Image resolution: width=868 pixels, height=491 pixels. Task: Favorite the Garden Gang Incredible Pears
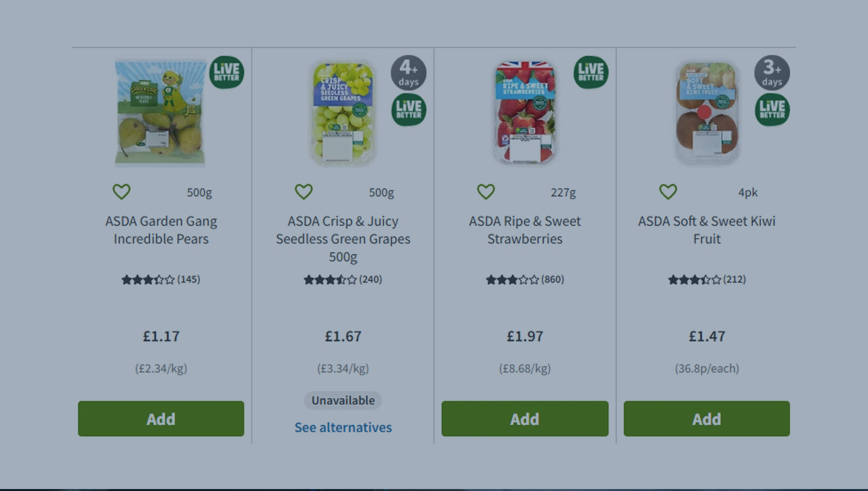click(121, 192)
